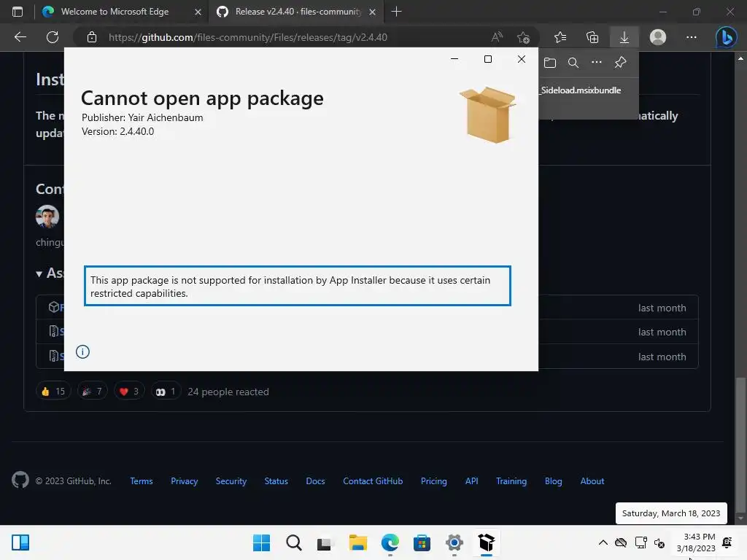This screenshot has width=747, height=560.
Task: Open Bing chat sidebar button
Action: (727, 37)
